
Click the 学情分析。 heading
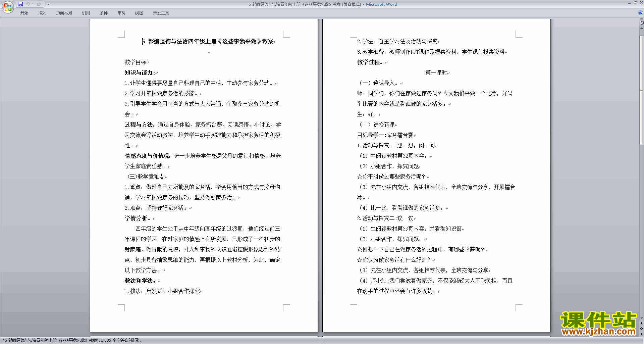point(138,218)
